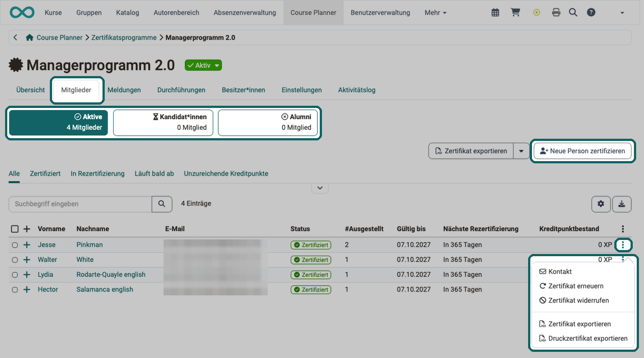Open Absenzenverwaltung in the navigation bar
The height and width of the screenshot is (358, 644).
click(244, 13)
